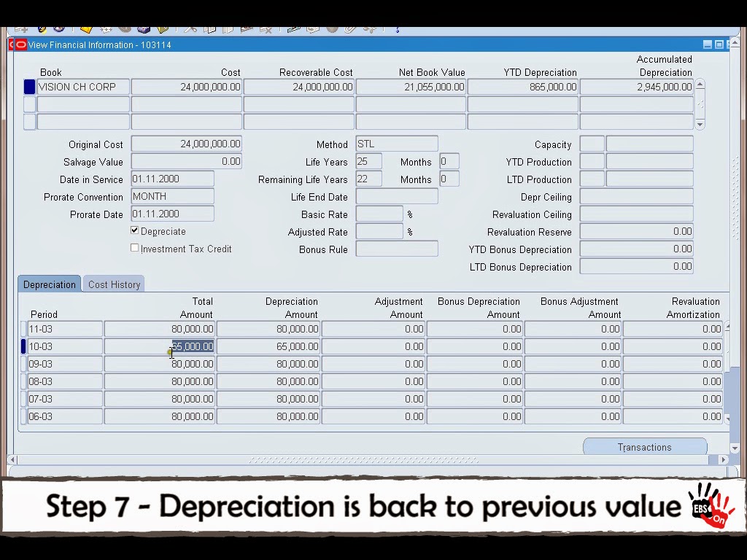Click the Clear Record toolbar icon

point(247,29)
